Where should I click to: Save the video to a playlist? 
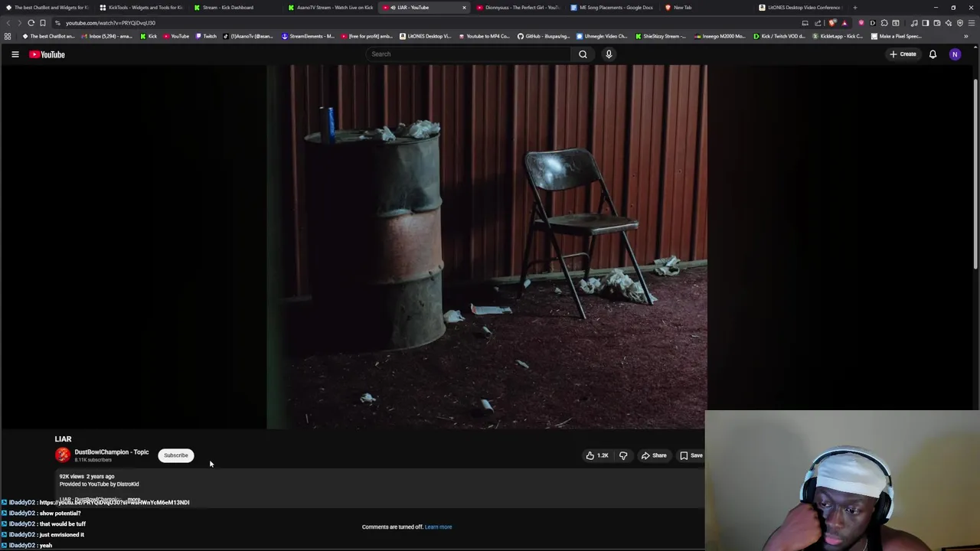pyautogui.click(x=691, y=455)
